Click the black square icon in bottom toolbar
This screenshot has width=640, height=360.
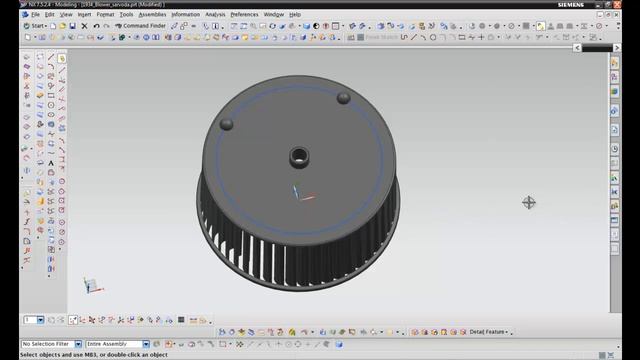point(181,320)
